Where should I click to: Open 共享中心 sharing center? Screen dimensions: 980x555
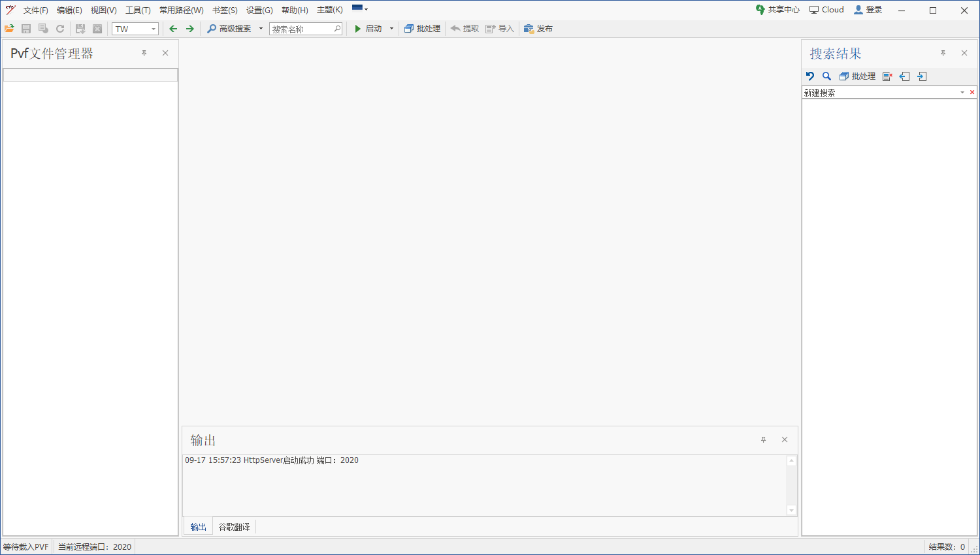tap(777, 10)
